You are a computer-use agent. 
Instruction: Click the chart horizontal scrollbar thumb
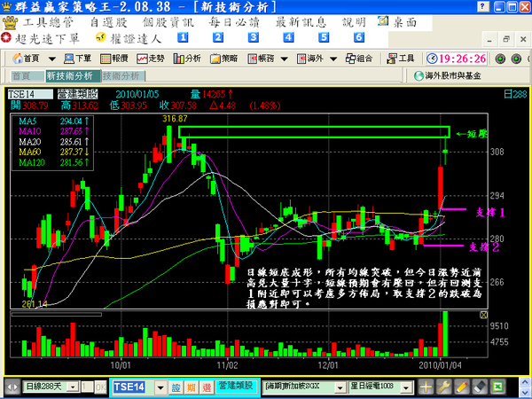57,315
